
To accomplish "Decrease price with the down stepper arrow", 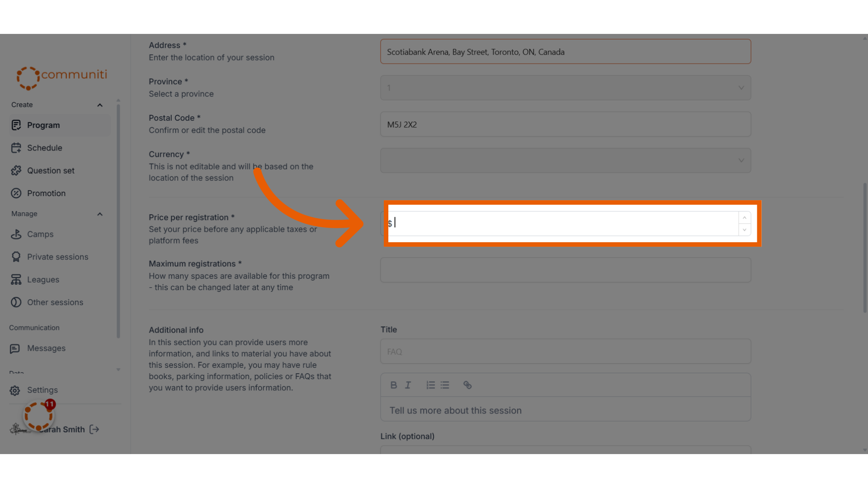I will pyautogui.click(x=745, y=230).
